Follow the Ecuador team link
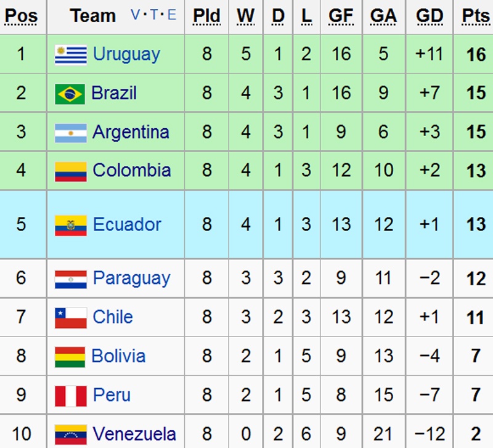 coord(127,224)
